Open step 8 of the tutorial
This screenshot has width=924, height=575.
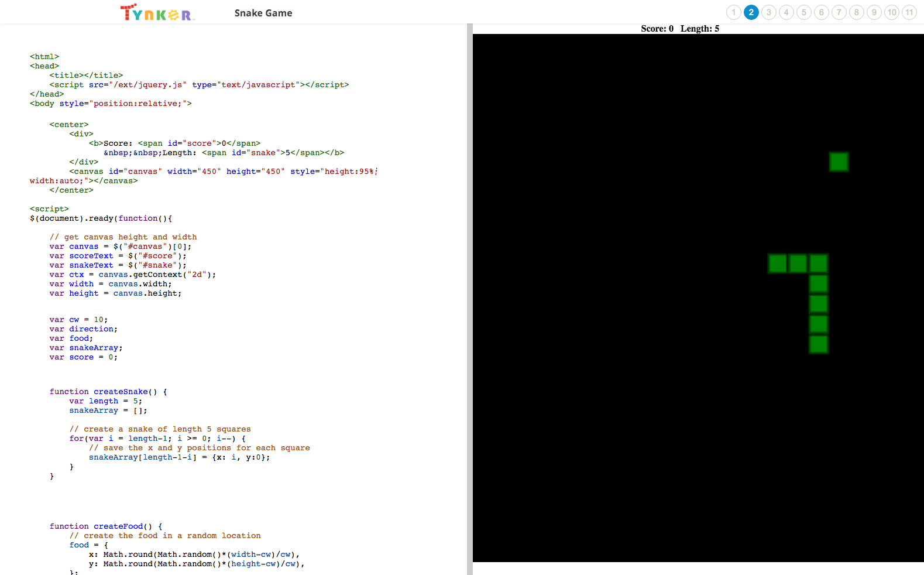[856, 12]
